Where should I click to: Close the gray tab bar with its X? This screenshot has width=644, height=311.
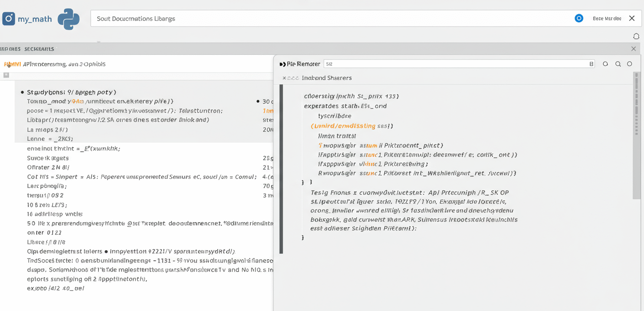(633, 49)
